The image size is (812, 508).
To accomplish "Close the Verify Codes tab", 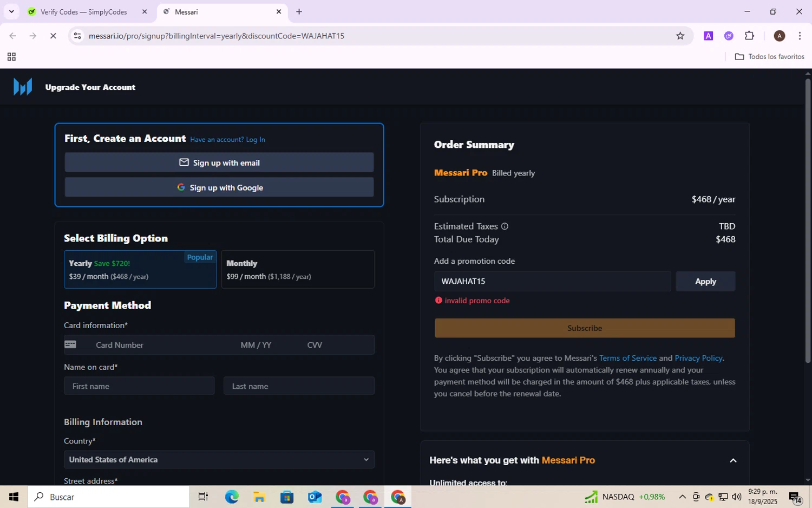I will [145, 11].
